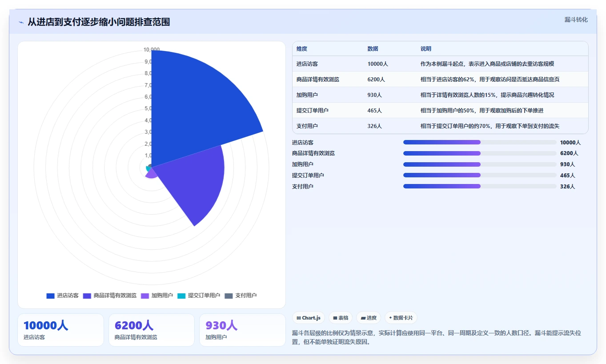Image resolution: width=606 pixels, height=364 pixels.
Task: Click the 商品详情有效浏览 label in the progress list
Action: (313, 153)
